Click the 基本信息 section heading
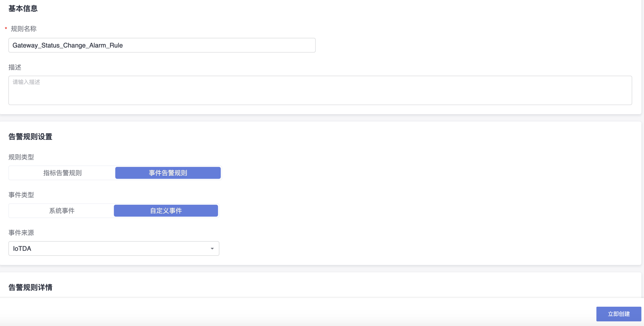Screen dimensions: 644x326 coord(23,9)
